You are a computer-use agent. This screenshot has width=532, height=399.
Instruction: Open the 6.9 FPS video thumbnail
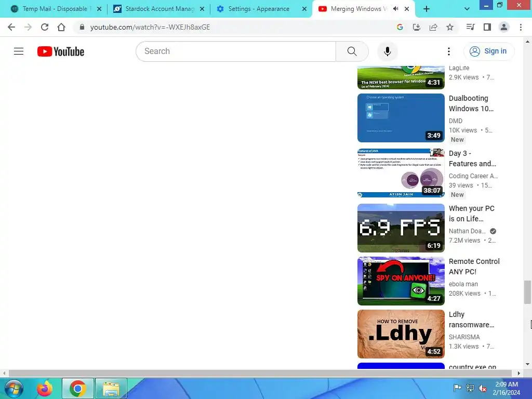click(401, 228)
